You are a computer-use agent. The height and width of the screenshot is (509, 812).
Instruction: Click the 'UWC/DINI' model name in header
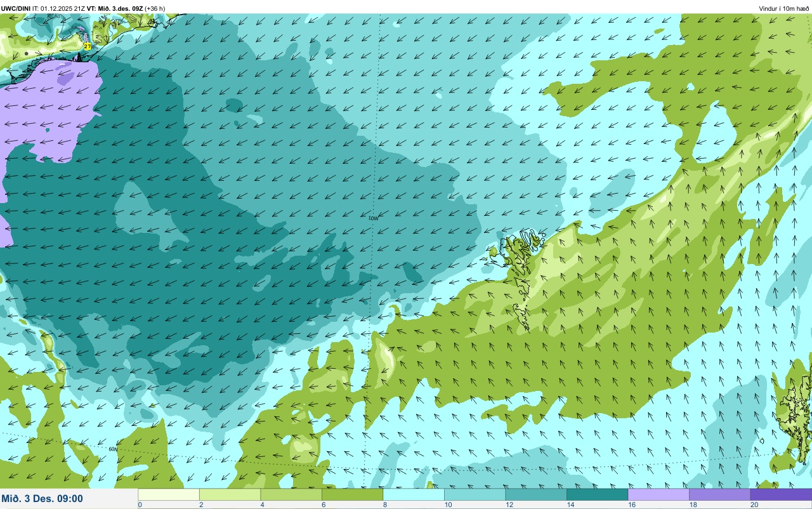click(15, 8)
